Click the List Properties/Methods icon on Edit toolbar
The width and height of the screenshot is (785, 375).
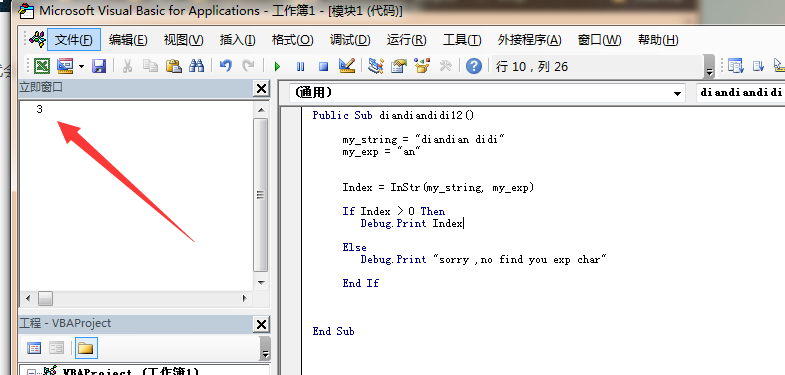tap(735, 66)
